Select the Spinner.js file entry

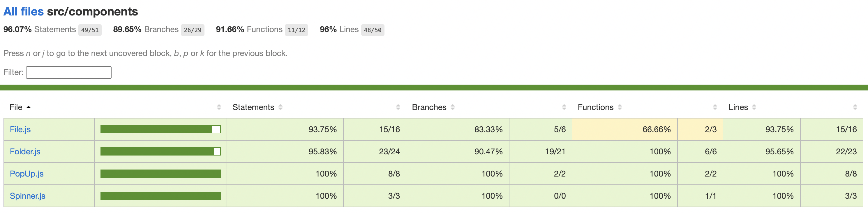point(27,195)
